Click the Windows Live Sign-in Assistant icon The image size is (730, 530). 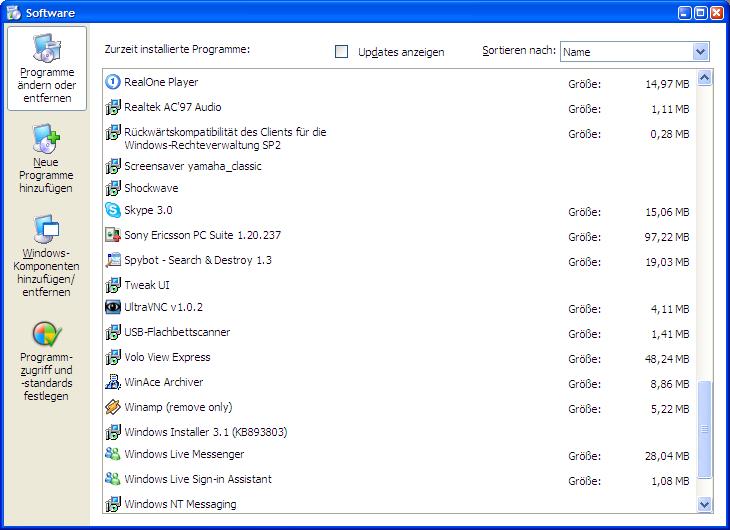(x=113, y=479)
